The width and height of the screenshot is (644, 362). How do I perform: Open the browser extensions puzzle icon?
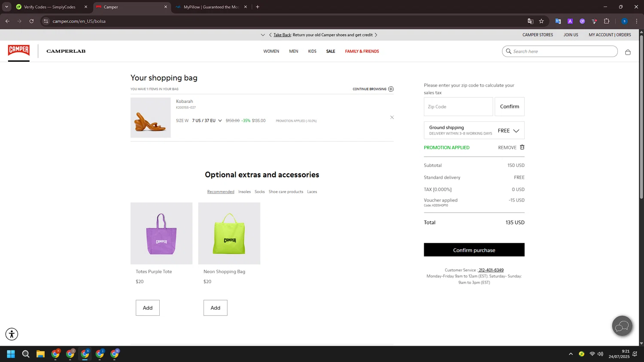coord(607,21)
